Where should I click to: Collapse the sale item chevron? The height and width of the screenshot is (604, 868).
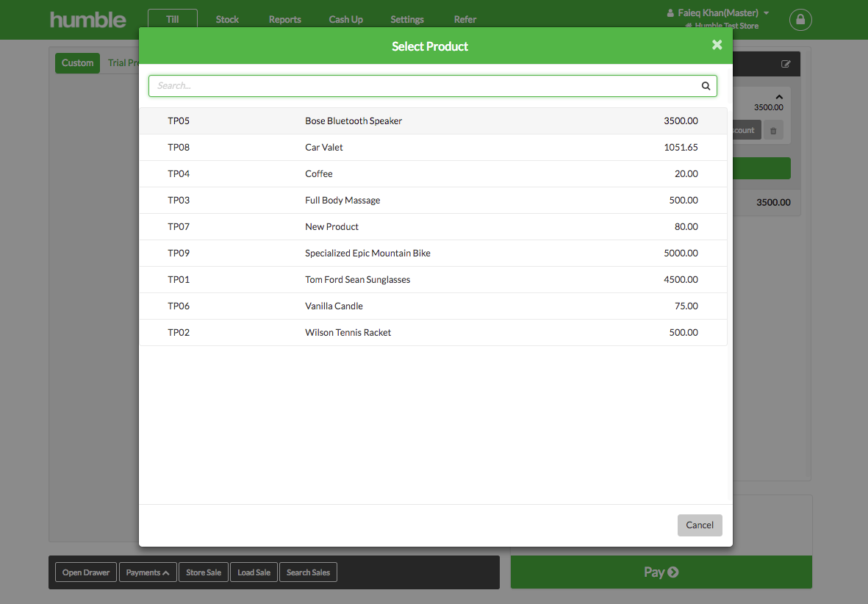click(779, 97)
